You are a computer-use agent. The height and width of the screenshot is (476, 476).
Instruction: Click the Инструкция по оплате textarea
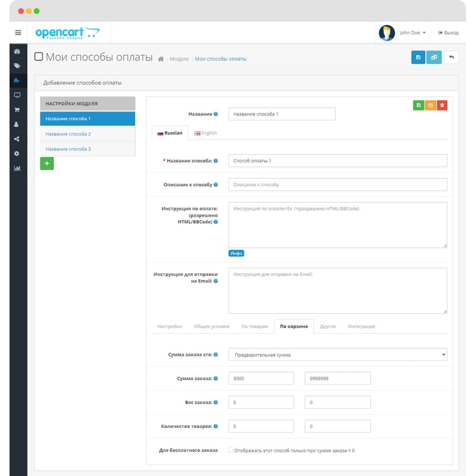(x=337, y=225)
